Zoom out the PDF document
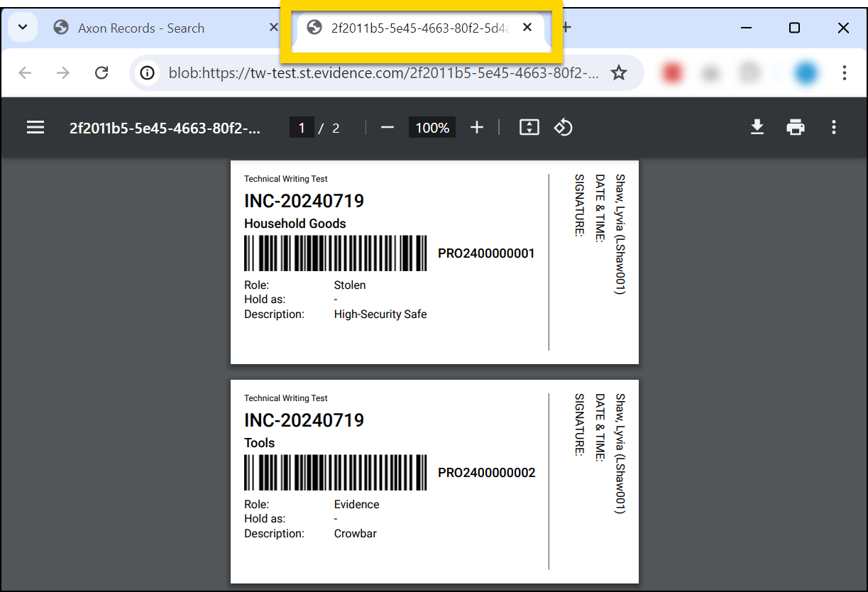868x592 pixels. 388,128
